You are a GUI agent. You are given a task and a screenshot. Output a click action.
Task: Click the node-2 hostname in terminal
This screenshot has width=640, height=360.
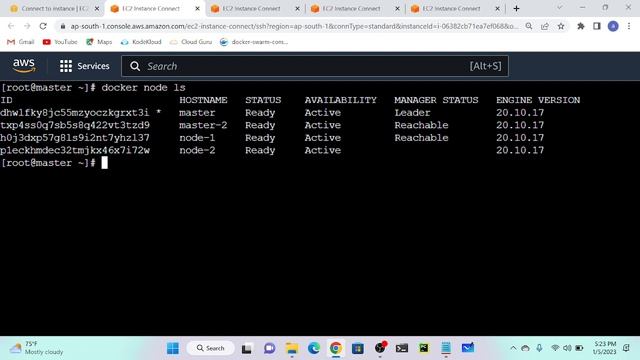pyautogui.click(x=197, y=151)
